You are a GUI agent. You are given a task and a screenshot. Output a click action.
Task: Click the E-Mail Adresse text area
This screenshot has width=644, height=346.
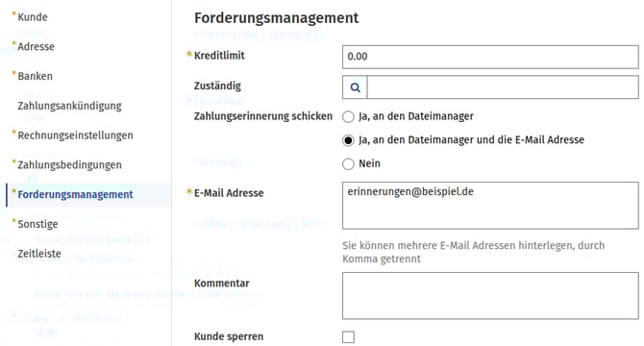click(490, 206)
